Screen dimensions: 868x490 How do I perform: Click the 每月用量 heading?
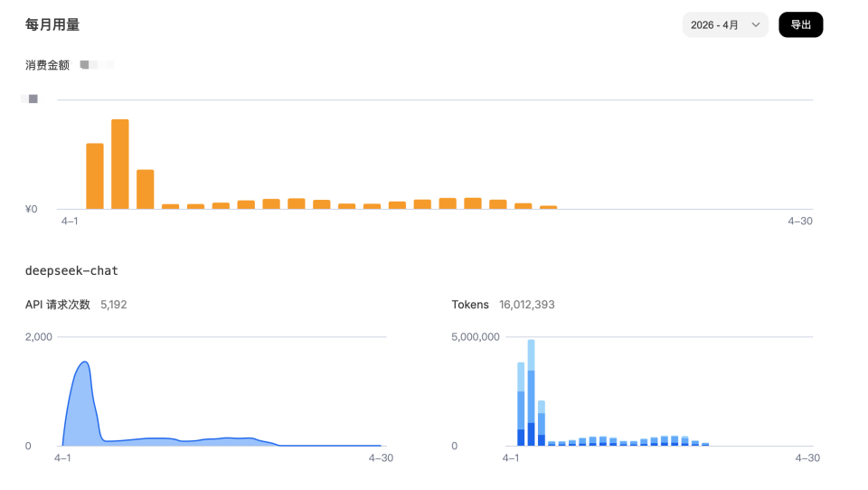click(52, 25)
